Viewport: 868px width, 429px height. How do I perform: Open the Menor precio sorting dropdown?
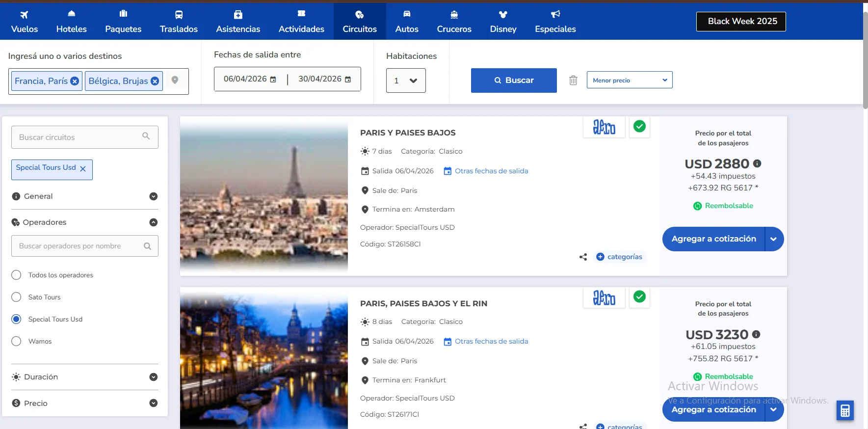[x=629, y=80]
